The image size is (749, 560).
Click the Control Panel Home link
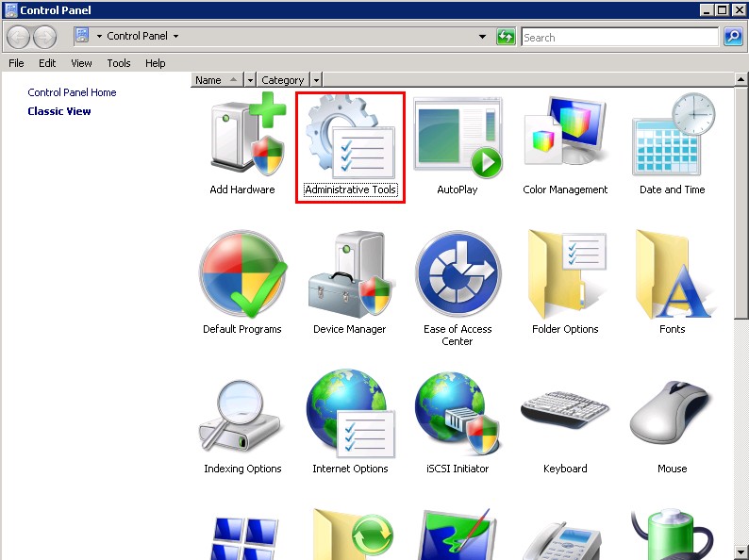click(x=72, y=92)
